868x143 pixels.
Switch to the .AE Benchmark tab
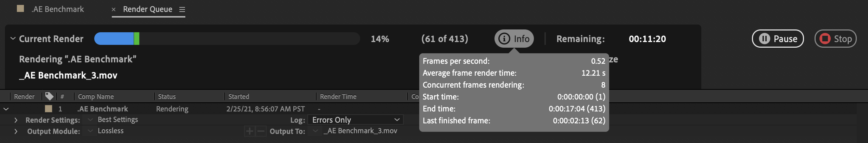click(58, 9)
